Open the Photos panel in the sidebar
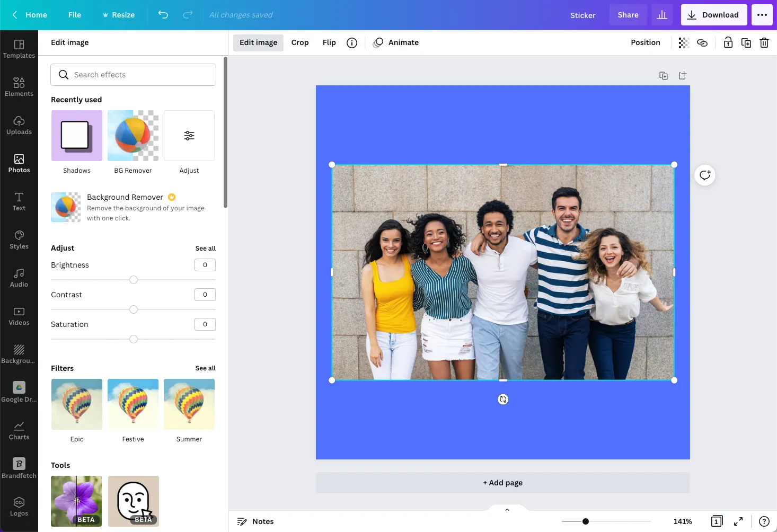777x532 pixels. point(19,163)
